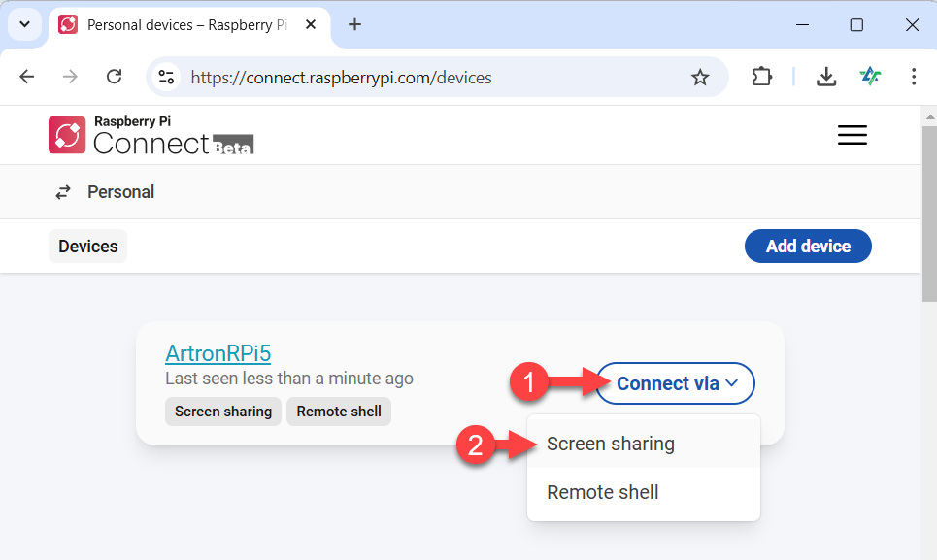Select the Devices tab
The height and width of the screenshot is (560, 937).
87,246
